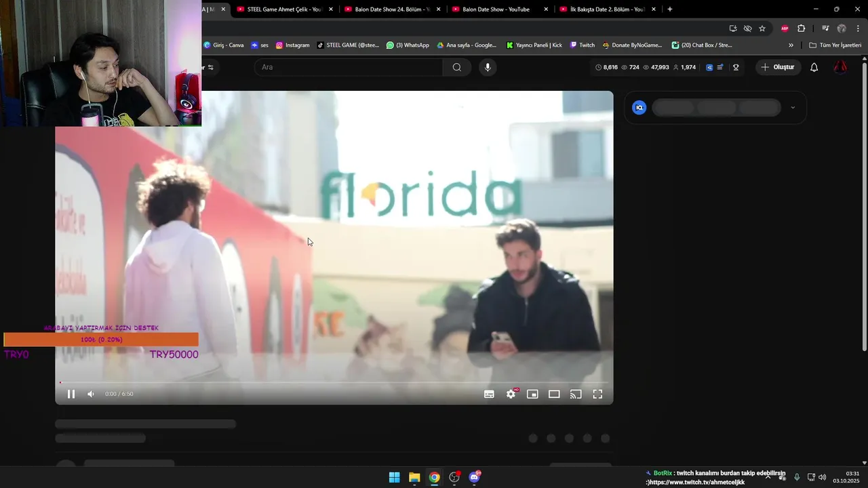868x488 pixels.
Task: Pause the YouTube video
Action: [x=71, y=394]
